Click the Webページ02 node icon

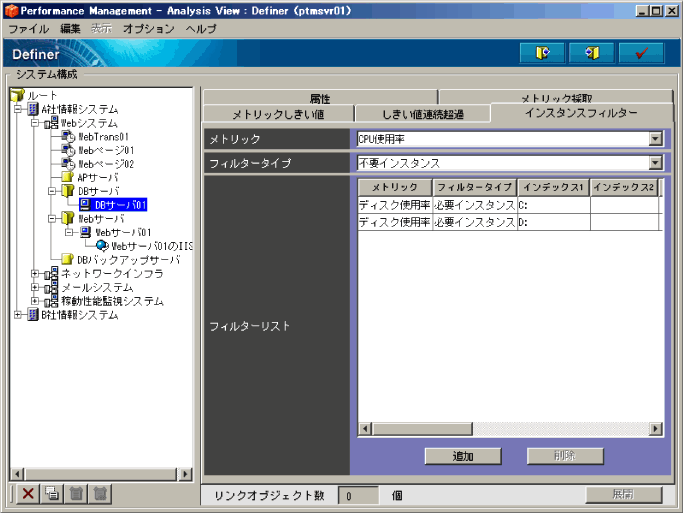[x=68, y=164]
